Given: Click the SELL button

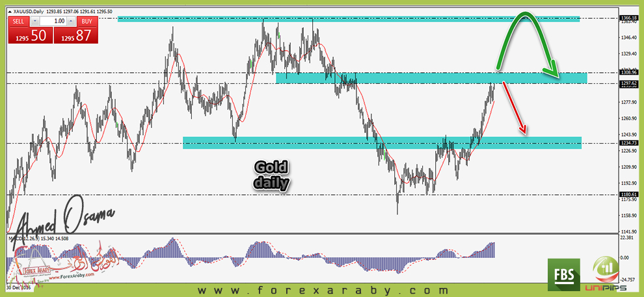Looking at the screenshot, I should click(18, 21).
